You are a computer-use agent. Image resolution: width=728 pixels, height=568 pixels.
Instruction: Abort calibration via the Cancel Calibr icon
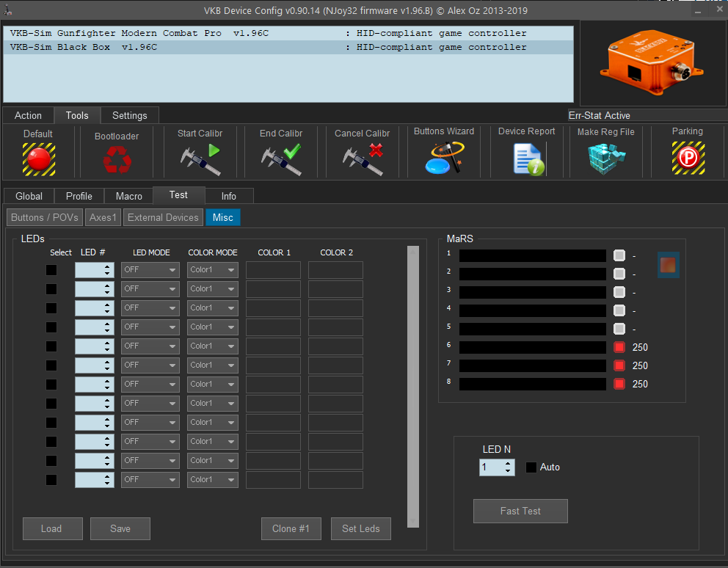(x=363, y=159)
